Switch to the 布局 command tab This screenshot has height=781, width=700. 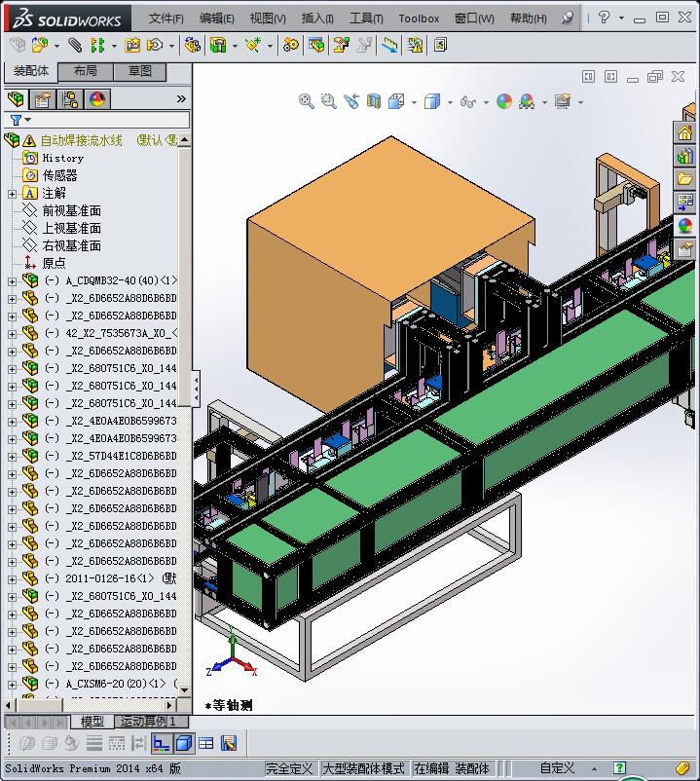(86, 71)
